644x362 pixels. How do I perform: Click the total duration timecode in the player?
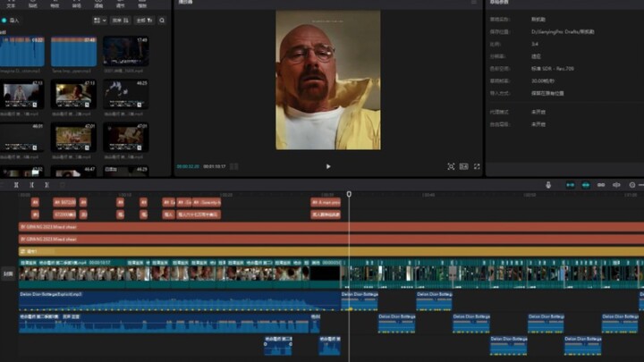tap(215, 166)
